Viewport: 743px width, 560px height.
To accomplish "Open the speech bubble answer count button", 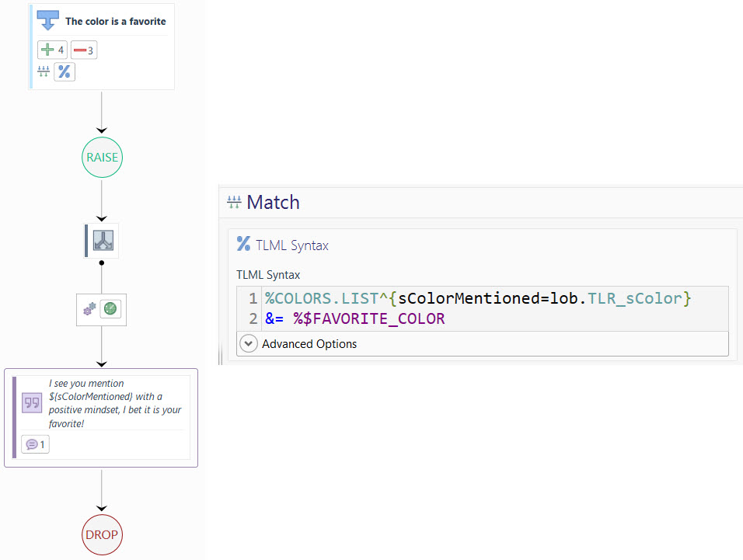I will pyautogui.click(x=35, y=444).
